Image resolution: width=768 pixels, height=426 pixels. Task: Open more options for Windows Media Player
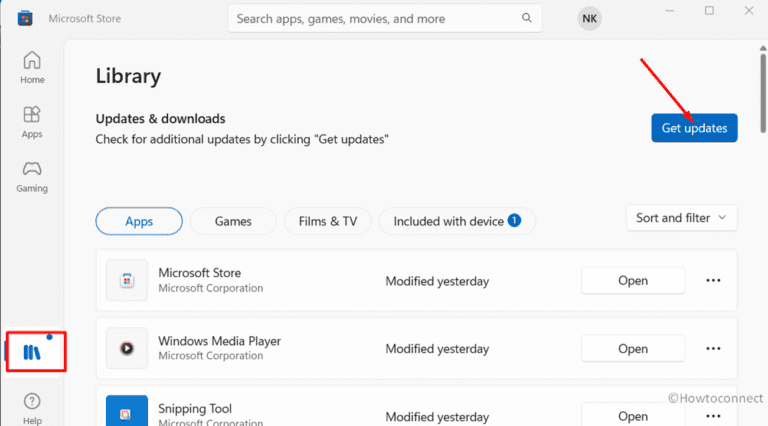pos(713,349)
